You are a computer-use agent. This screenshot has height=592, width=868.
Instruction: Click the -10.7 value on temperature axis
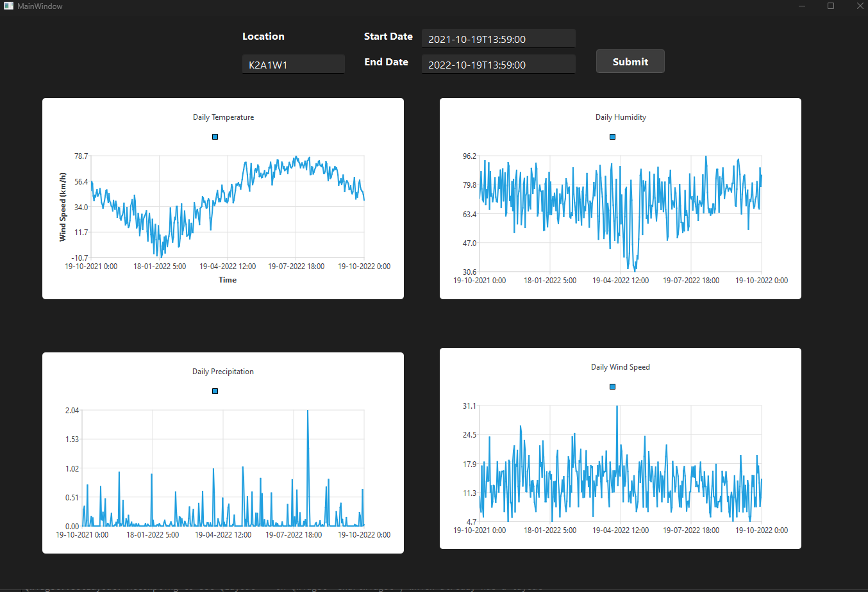(x=80, y=258)
